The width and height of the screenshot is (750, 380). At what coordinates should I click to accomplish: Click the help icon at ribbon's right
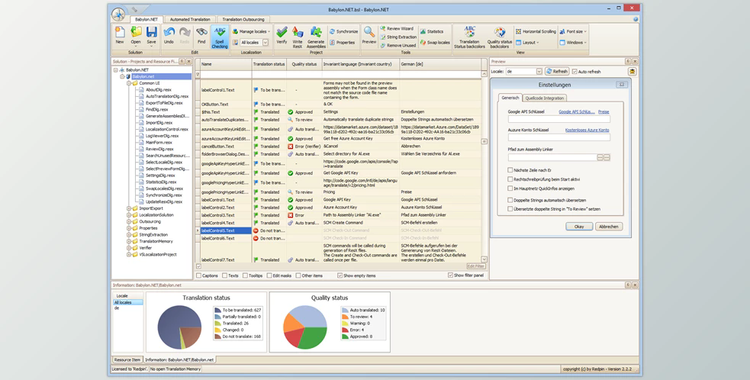[636, 20]
